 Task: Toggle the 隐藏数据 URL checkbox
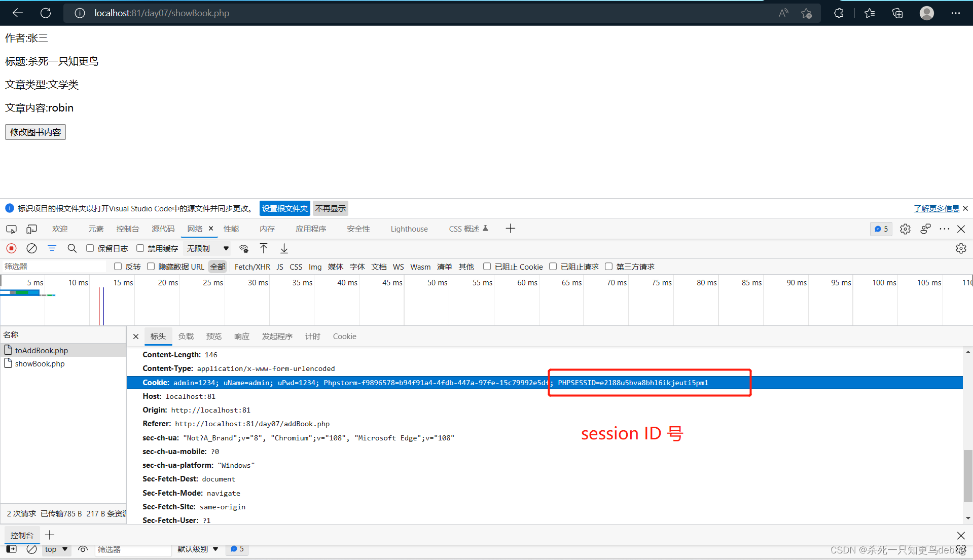pyautogui.click(x=151, y=267)
